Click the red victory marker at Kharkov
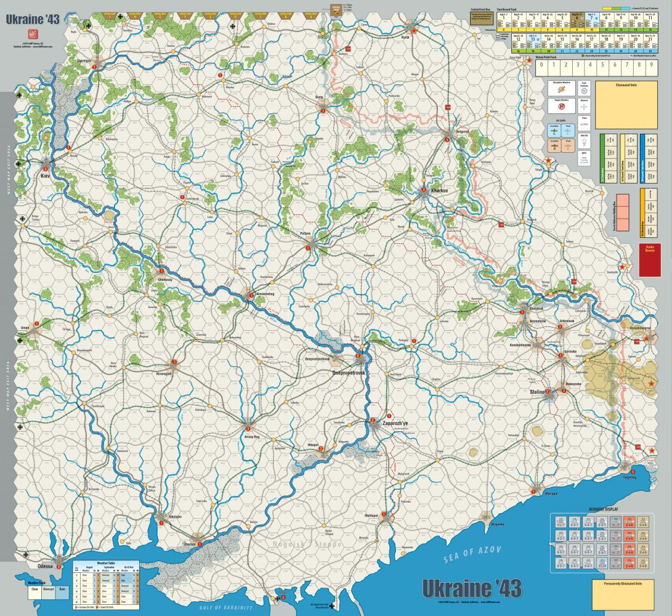The width and height of the screenshot is (672, 616). click(x=423, y=189)
